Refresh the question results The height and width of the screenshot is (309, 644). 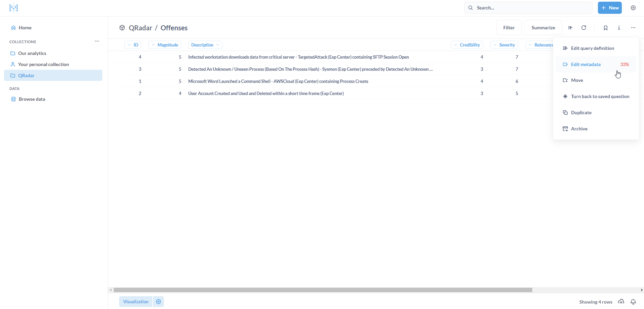click(584, 28)
